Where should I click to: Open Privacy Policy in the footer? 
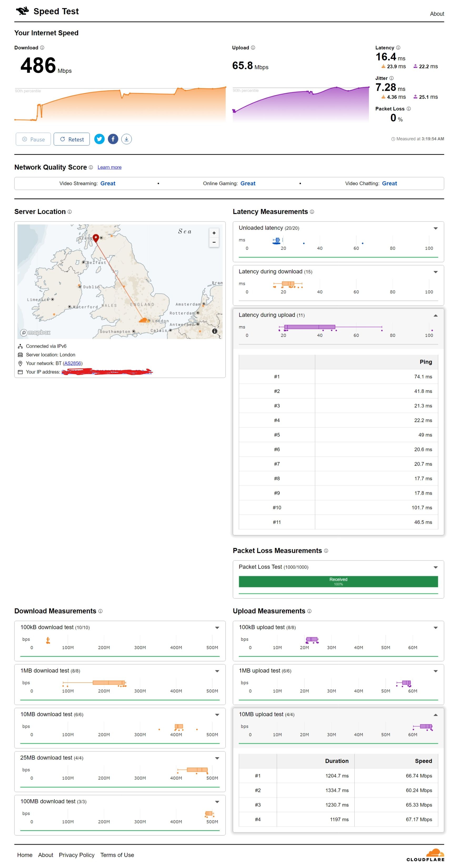[x=77, y=855]
